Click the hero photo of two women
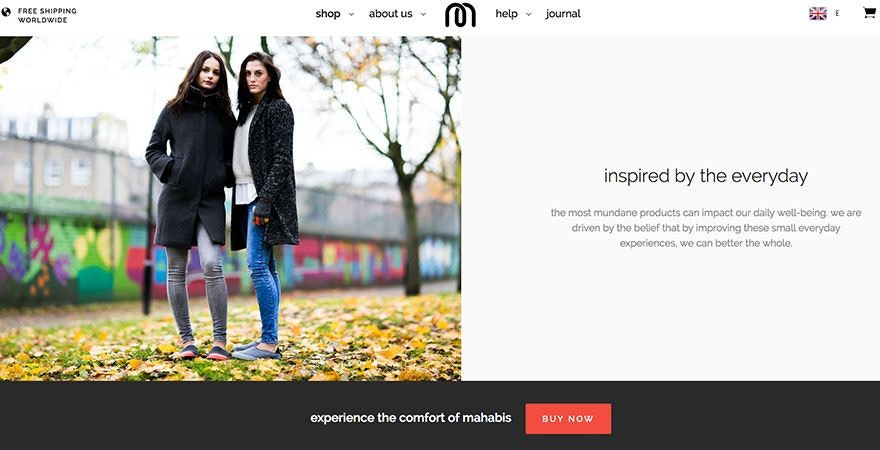Screen dimensions: 880x450 click(230, 209)
